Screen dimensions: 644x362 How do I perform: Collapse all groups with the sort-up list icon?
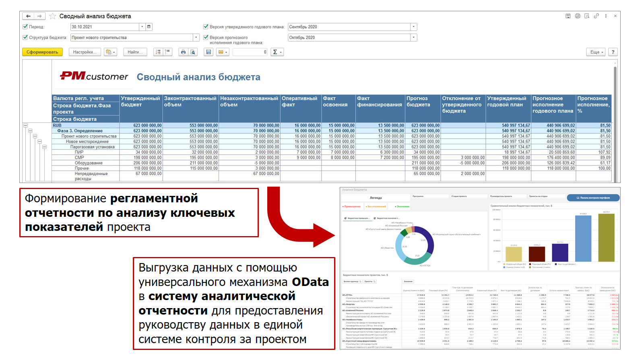pos(167,52)
